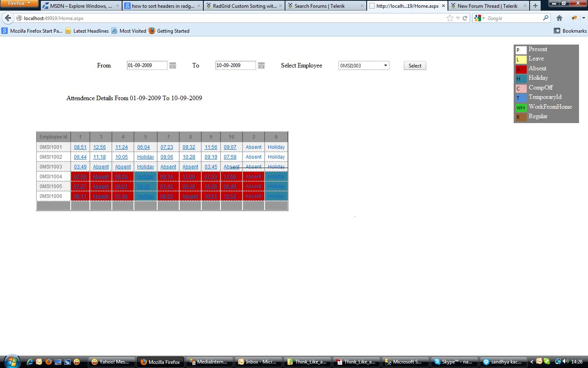This screenshot has width=588, height=368.
Task: Go back using the browser back arrow
Action: coord(8,18)
